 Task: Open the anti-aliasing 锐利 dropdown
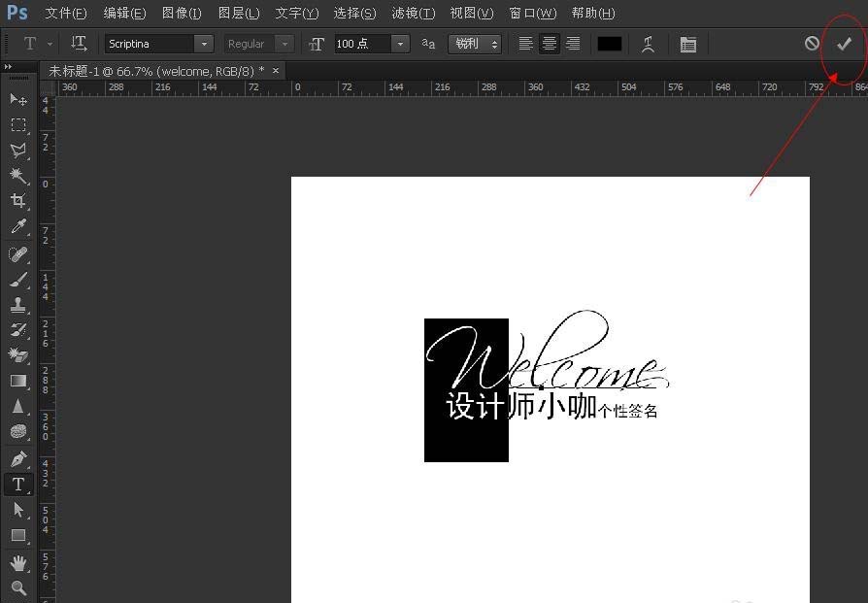475,44
